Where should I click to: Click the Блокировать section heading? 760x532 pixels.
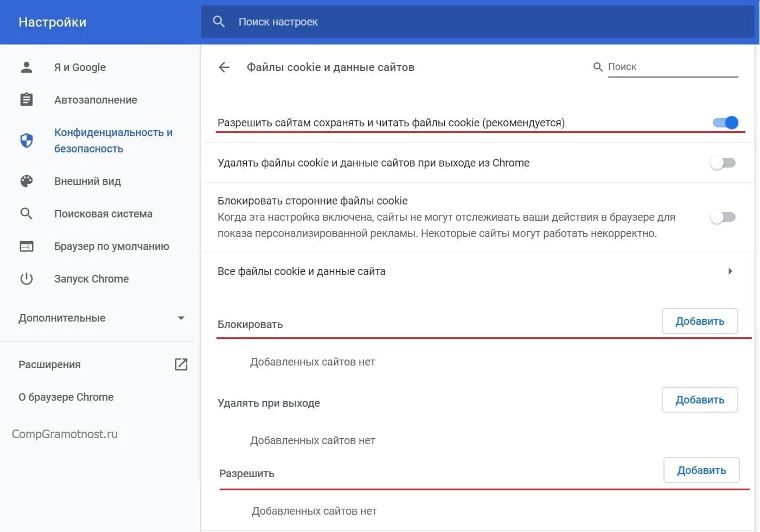pyautogui.click(x=250, y=324)
